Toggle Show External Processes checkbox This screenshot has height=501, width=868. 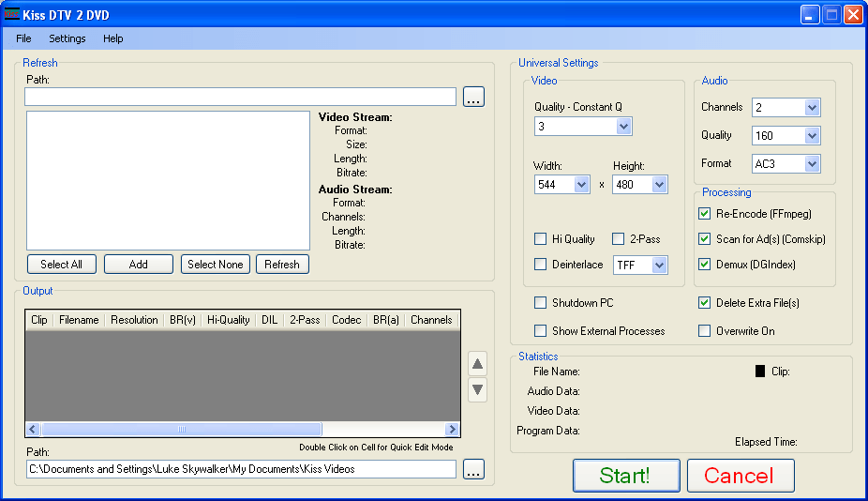[540, 331]
